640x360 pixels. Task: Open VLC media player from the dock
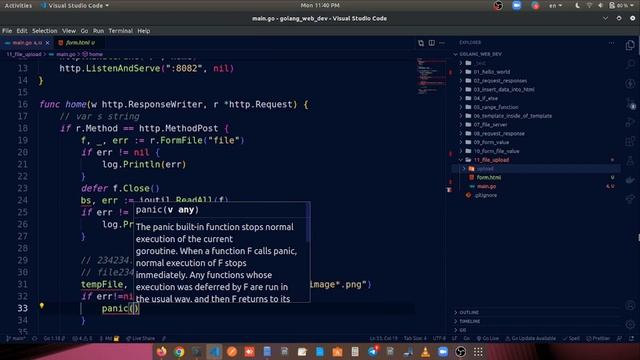[425, 351]
